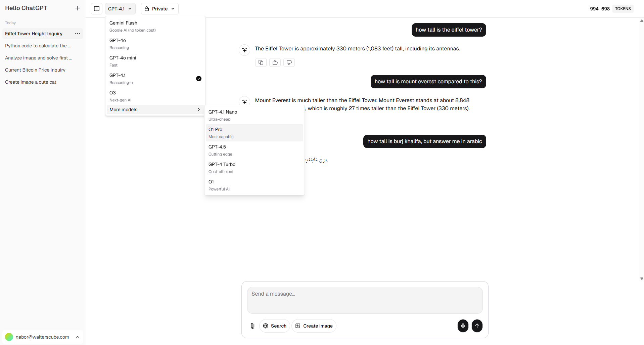Screen dimensions: 644x345
Task: Click the burj khalifa arabic request message
Action: coord(424,141)
